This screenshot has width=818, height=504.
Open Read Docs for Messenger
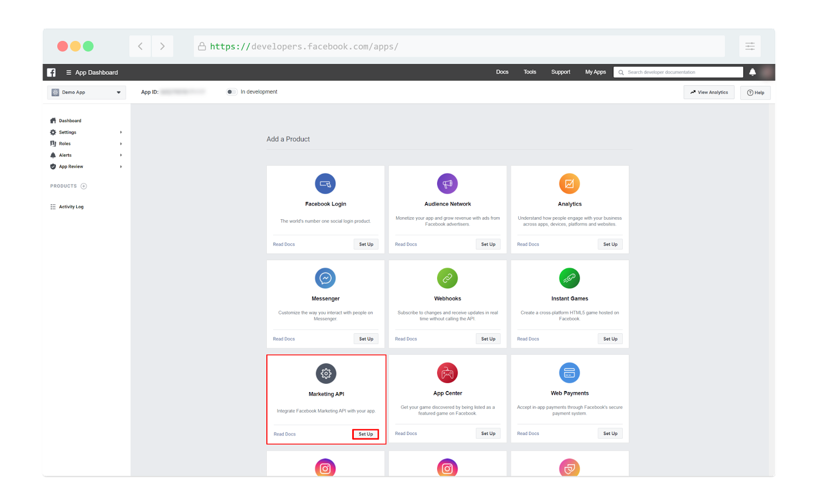(x=284, y=339)
